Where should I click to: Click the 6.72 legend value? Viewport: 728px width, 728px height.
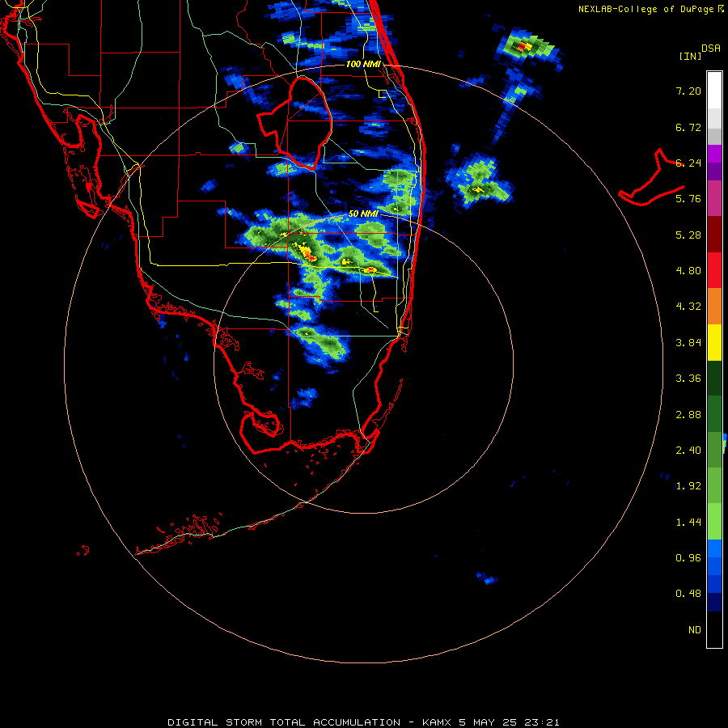[688, 127]
